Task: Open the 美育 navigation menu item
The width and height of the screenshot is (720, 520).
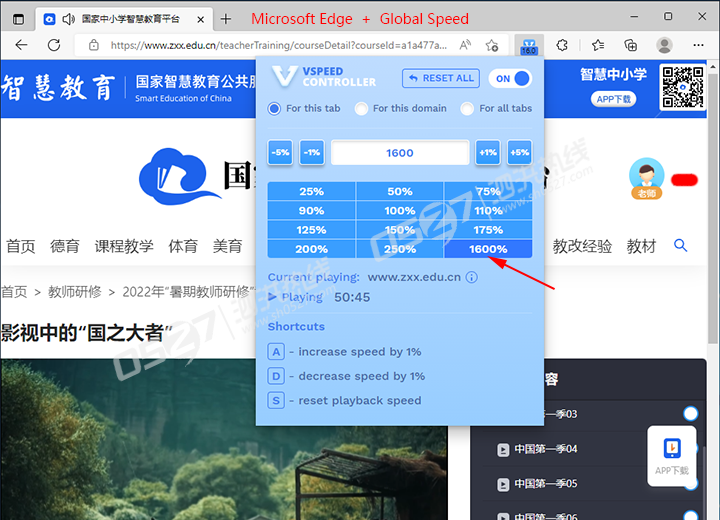Action: (227, 246)
